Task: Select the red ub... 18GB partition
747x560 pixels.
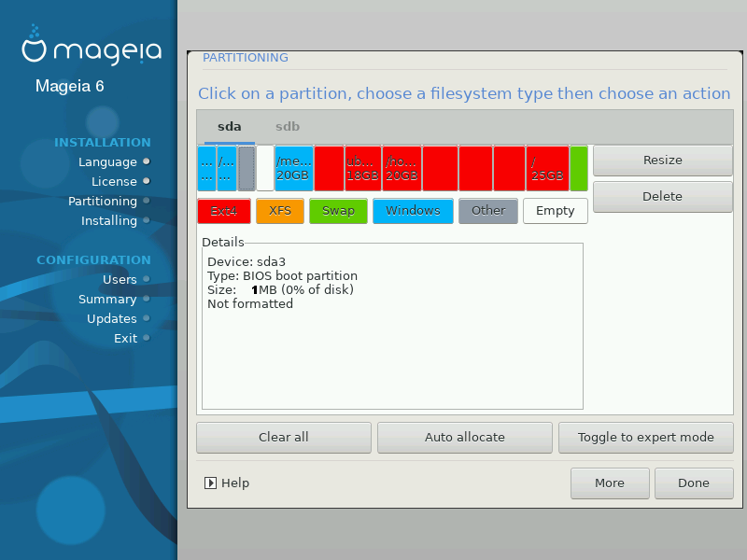Action: tap(362, 168)
